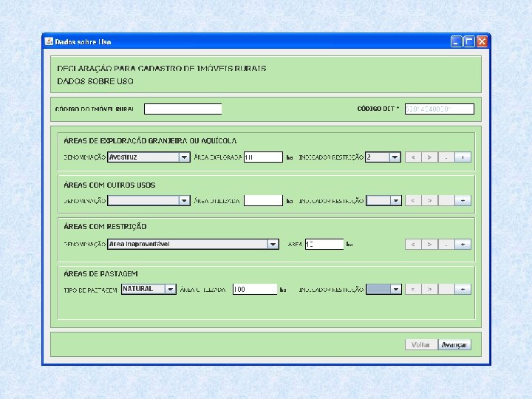Remove entry with minus in Granjeira section
Image resolution: width=532 pixels, height=399 pixels.
click(446, 157)
